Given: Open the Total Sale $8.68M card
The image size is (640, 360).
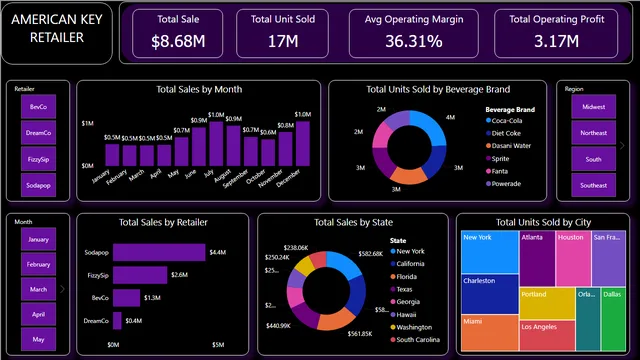Looking at the screenshot, I should point(178,33).
